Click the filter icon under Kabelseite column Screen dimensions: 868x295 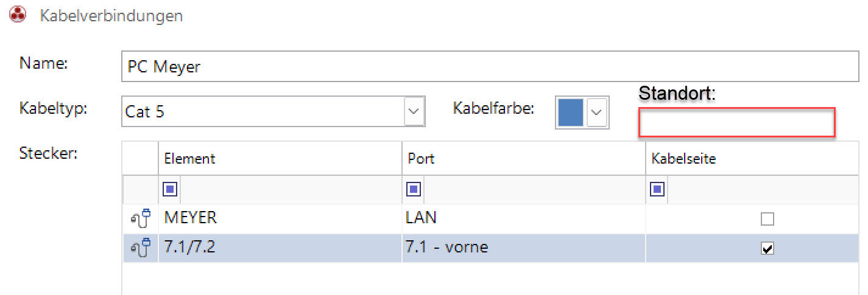(x=657, y=190)
